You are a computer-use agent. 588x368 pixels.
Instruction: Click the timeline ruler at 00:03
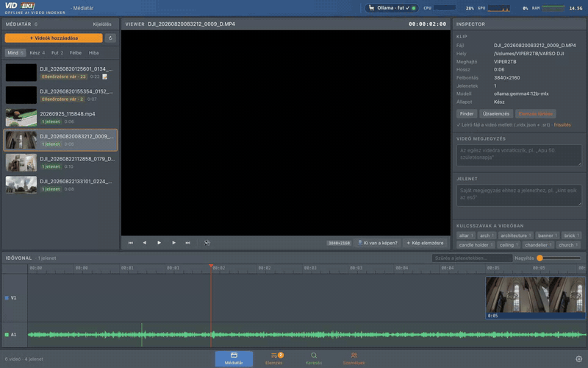[310, 268]
